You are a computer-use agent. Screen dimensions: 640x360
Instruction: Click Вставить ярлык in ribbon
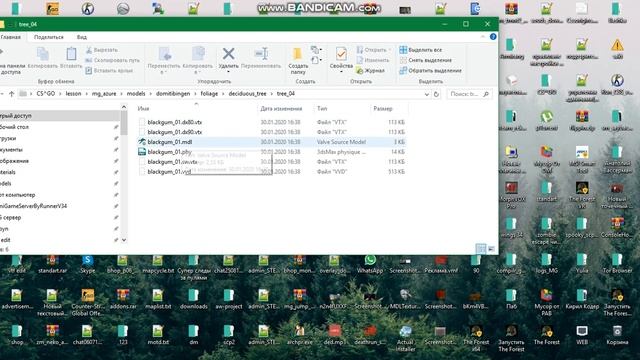109,71
